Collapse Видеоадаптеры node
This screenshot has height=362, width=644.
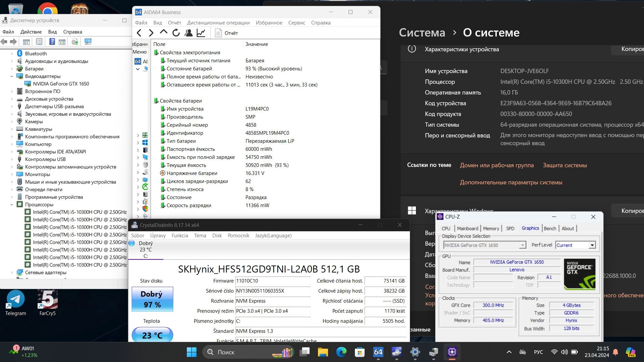click(x=12, y=76)
